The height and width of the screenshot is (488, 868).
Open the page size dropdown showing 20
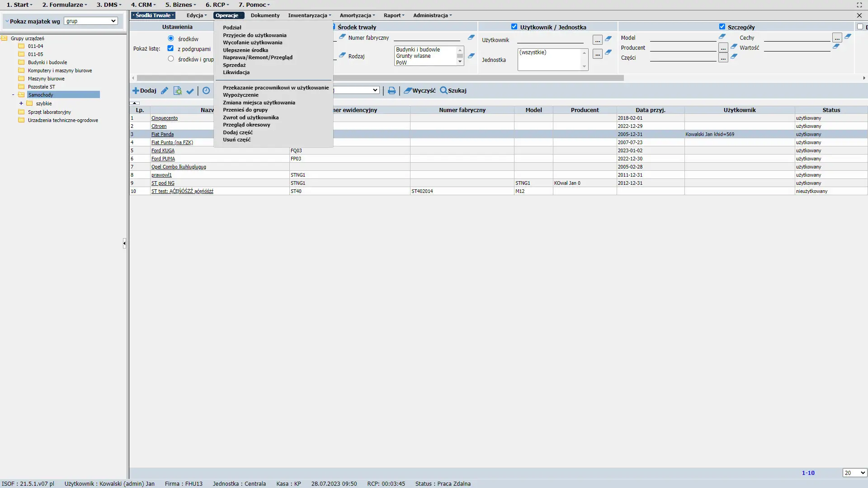(854, 473)
